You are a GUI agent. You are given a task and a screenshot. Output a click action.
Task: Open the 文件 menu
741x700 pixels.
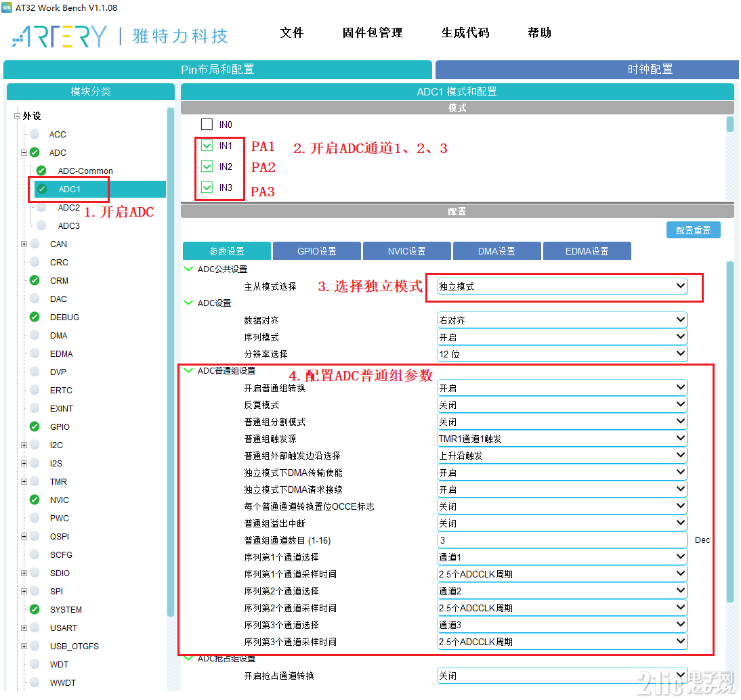coord(291,32)
